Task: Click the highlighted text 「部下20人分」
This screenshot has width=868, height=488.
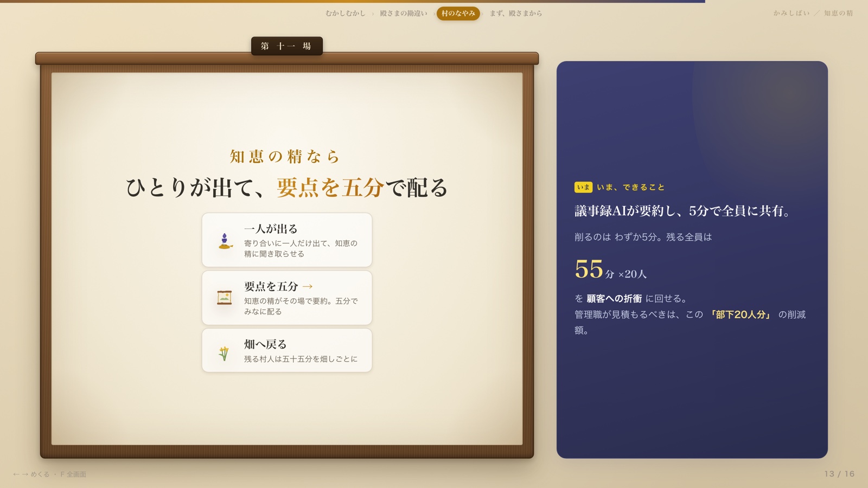Action: (741, 314)
